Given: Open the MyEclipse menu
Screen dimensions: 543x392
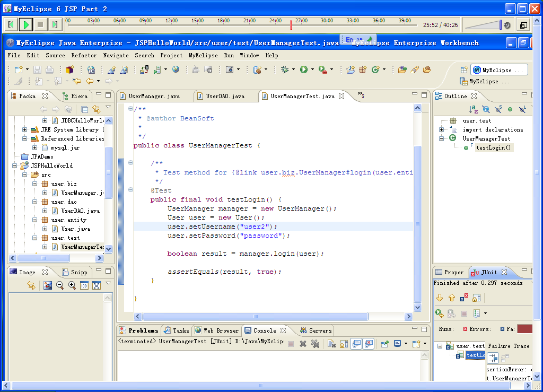Looking at the screenshot, I should pyautogui.click(x=203, y=55).
